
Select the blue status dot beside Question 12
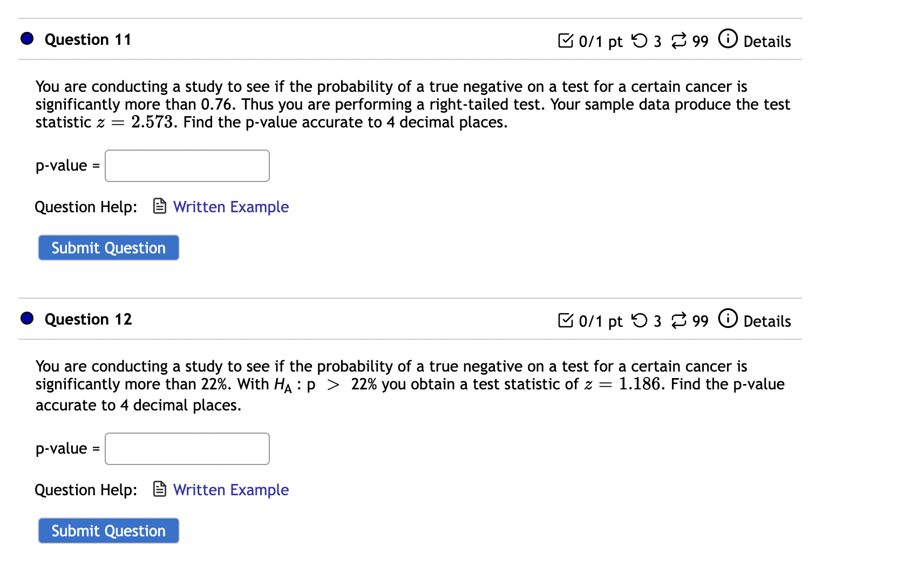click(26, 318)
